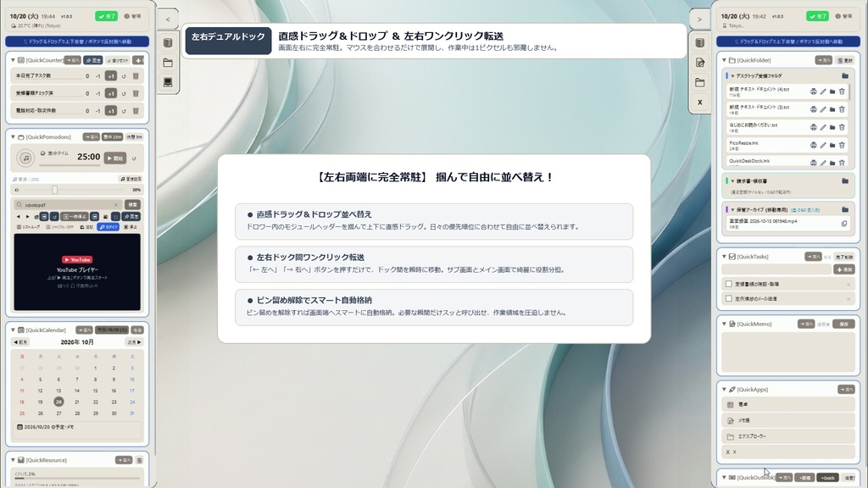Open folder icon on right dock tab strip
This screenshot has width=868, height=488.
(x=699, y=82)
